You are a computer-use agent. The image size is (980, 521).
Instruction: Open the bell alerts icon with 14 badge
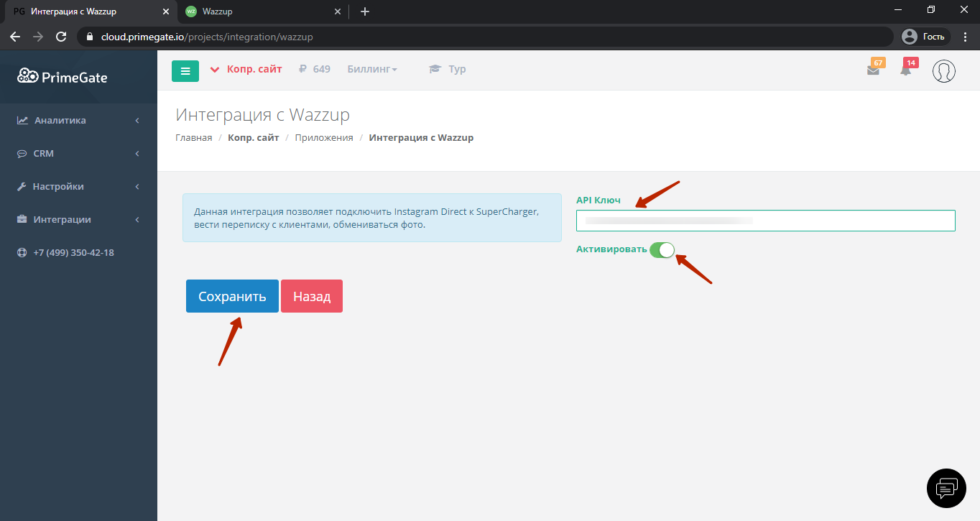(x=906, y=70)
